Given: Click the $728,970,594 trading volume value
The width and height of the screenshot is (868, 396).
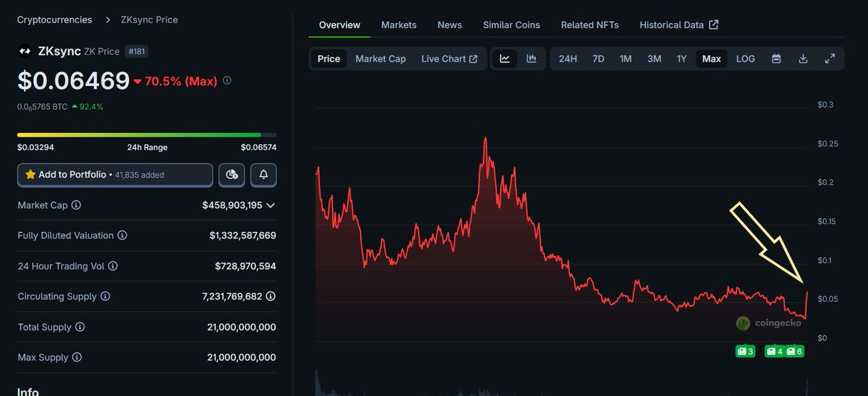Looking at the screenshot, I should (245, 266).
